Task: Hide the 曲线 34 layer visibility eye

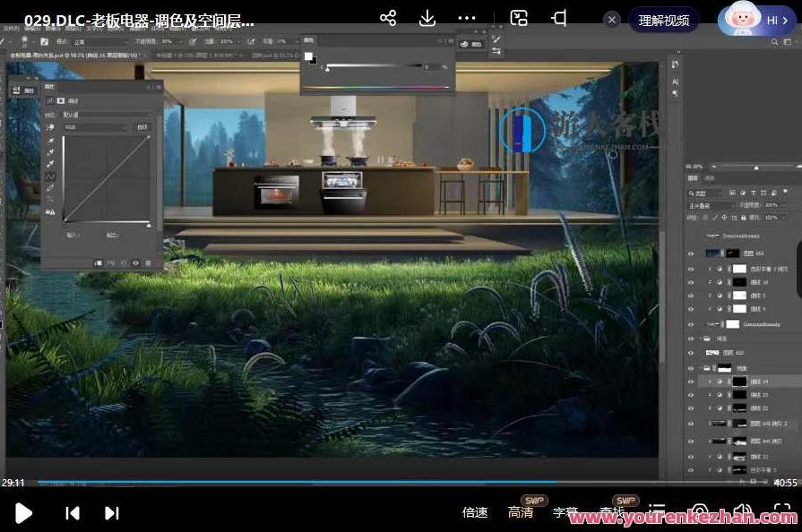Action: point(690,382)
